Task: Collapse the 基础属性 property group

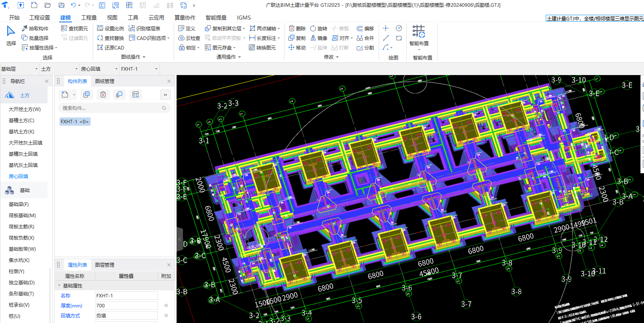Action: click(60, 285)
